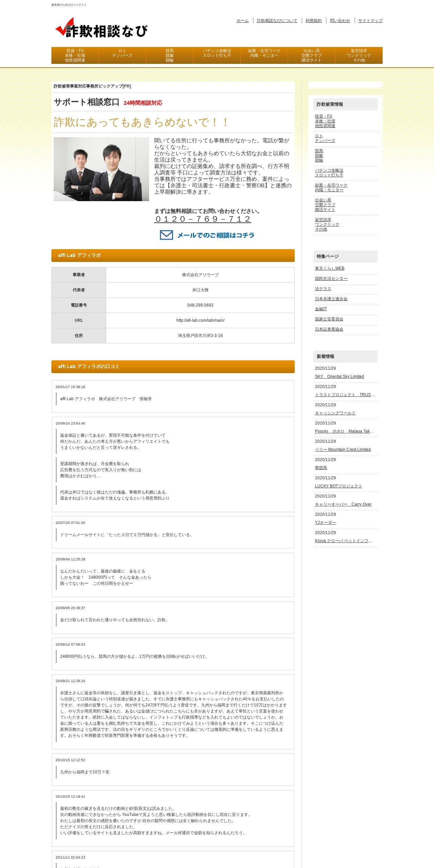Viewport: 434px width, 868px height.
Task: Open 東京くらしWEB feature link
Action: [330, 268]
